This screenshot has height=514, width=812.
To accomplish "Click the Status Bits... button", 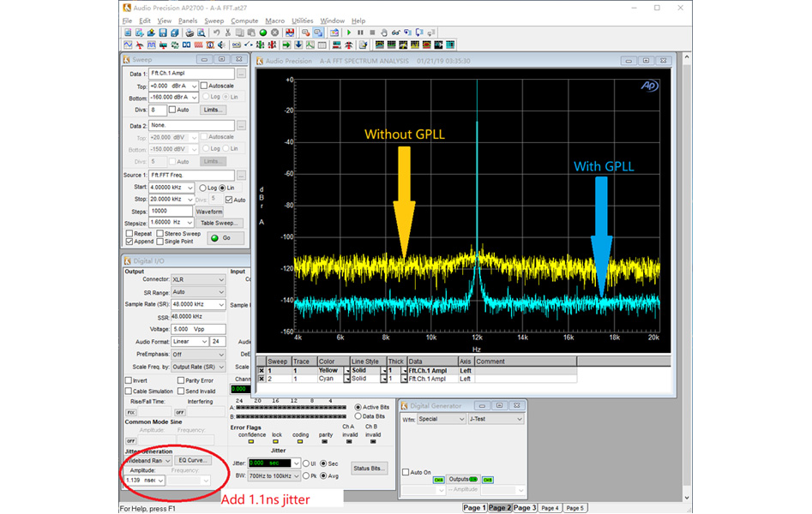I will [x=369, y=468].
